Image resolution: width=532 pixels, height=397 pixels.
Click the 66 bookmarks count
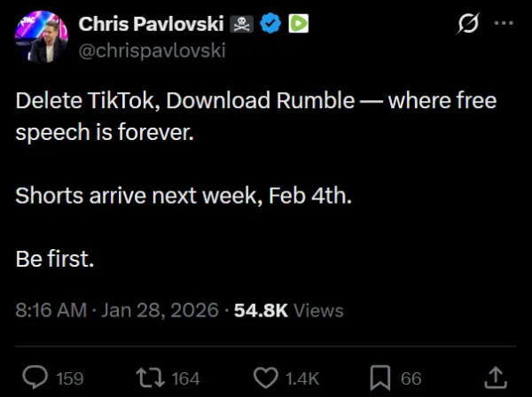pyautogui.click(x=411, y=378)
